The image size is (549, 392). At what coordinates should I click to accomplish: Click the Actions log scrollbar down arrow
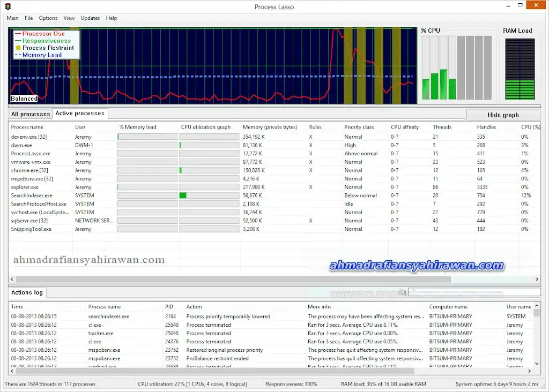click(x=537, y=364)
